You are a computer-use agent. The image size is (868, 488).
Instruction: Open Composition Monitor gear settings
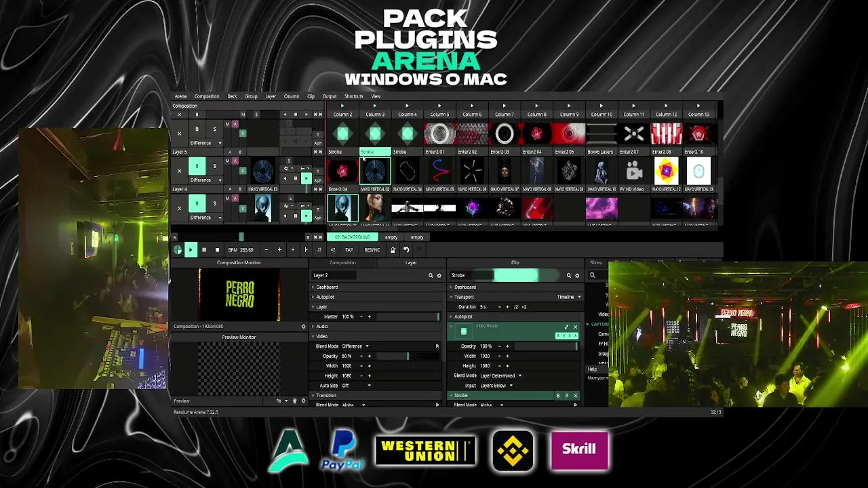point(303,327)
